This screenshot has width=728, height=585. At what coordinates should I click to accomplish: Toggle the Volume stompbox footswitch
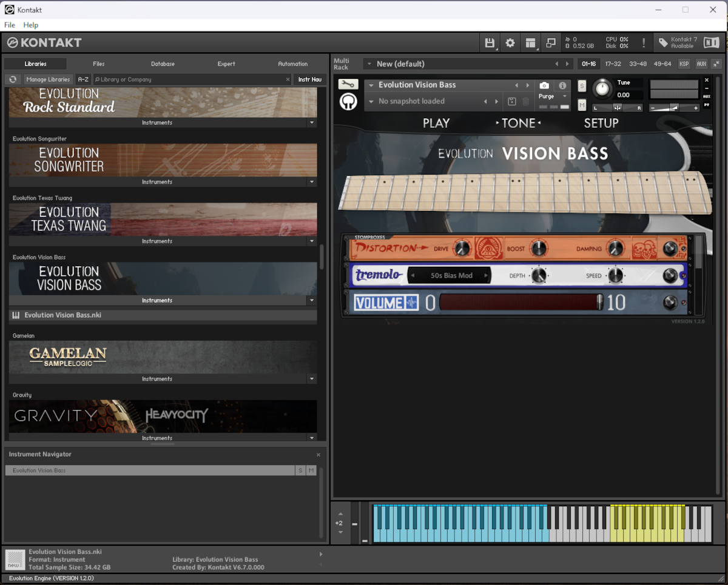click(x=670, y=303)
